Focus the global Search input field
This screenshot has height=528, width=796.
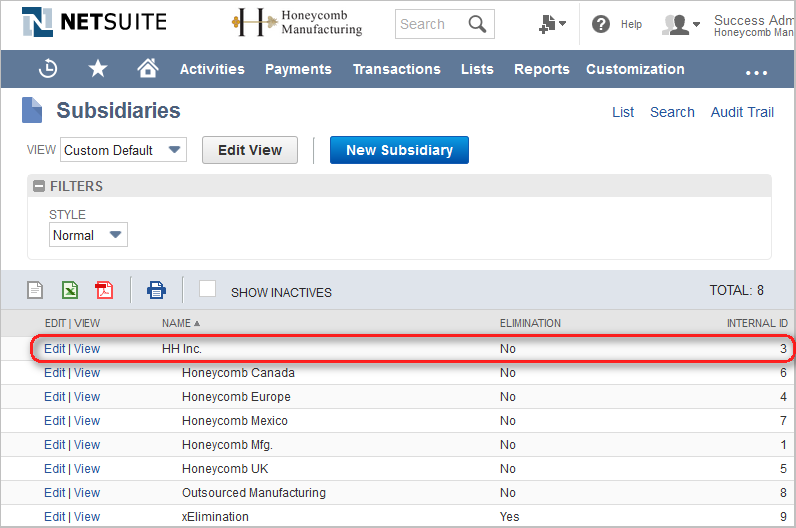(432, 24)
